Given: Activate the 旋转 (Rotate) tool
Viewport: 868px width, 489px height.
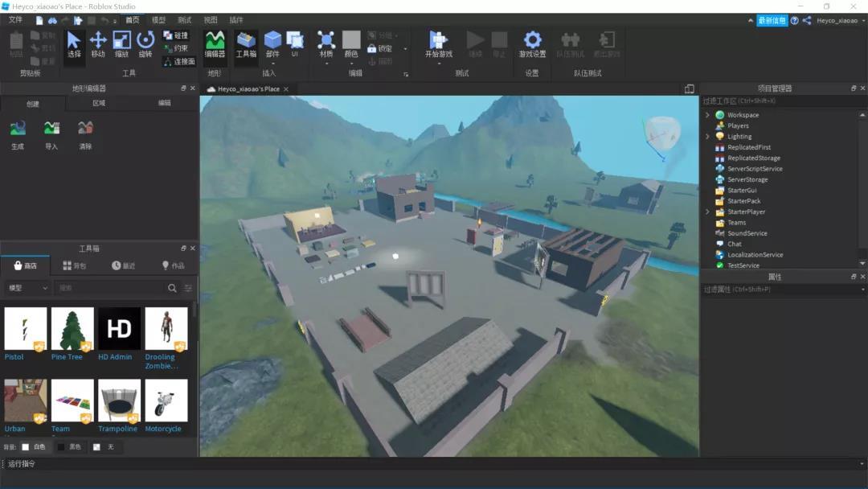Looking at the screenshot, I should [145, 44].
